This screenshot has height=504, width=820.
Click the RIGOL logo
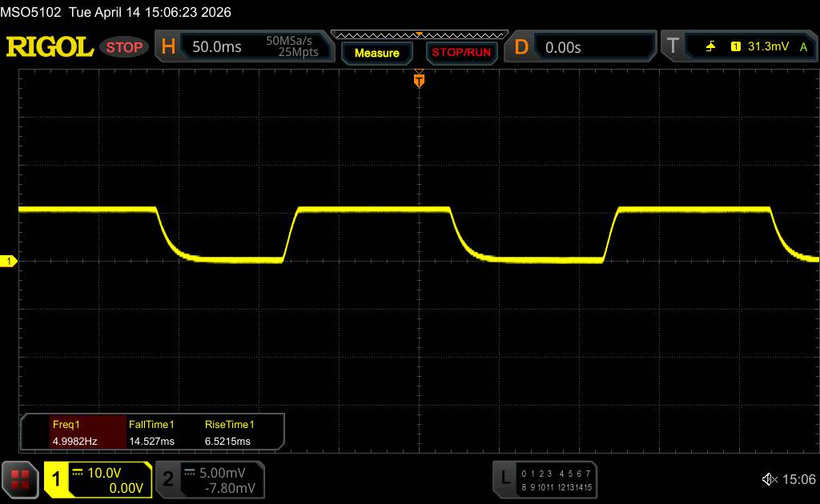(50, 47)
